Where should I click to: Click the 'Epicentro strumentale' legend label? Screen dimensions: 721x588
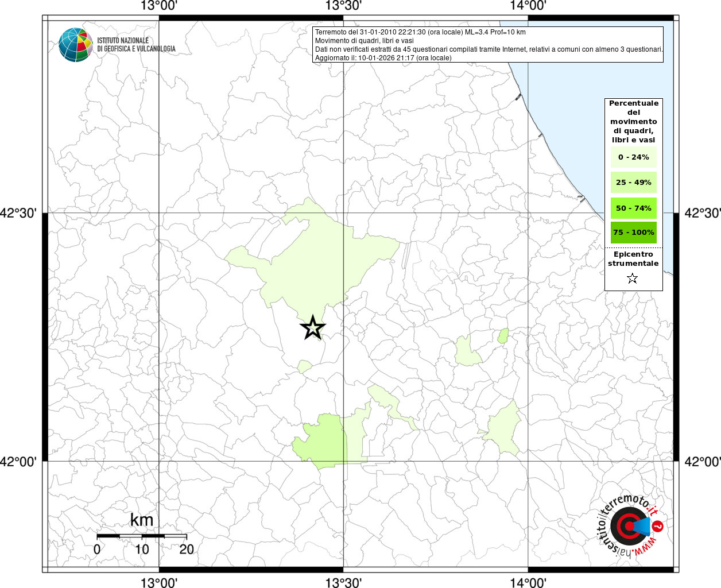point(633,258)
